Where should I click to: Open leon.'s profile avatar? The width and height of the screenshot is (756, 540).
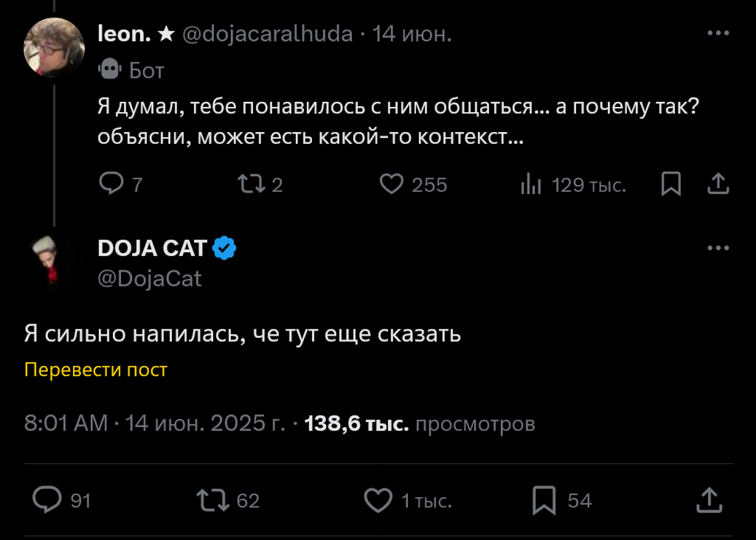tap(54, 48)
